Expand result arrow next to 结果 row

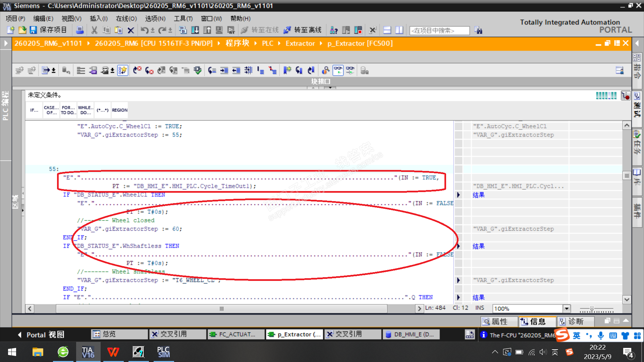tap(459, 195)
